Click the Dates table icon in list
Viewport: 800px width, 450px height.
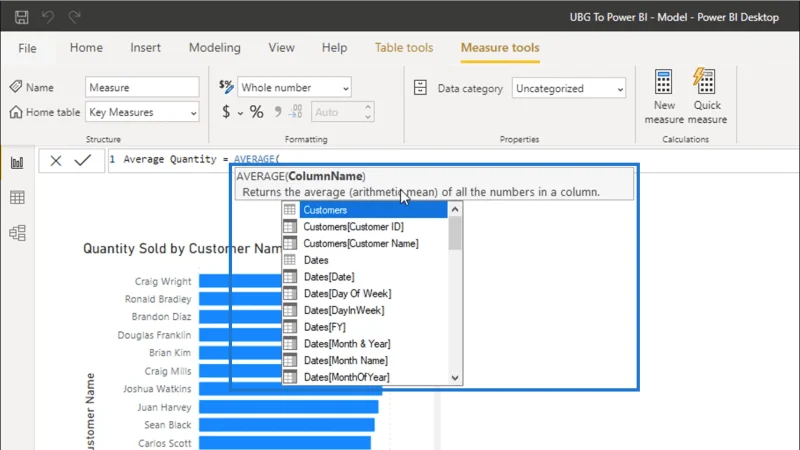click(290, 260)
